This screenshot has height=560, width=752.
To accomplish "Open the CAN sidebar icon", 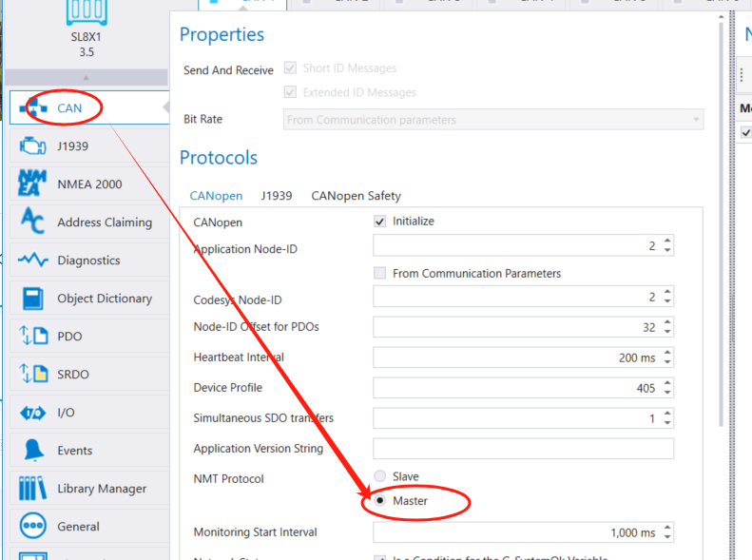I will tap(33, 108).
